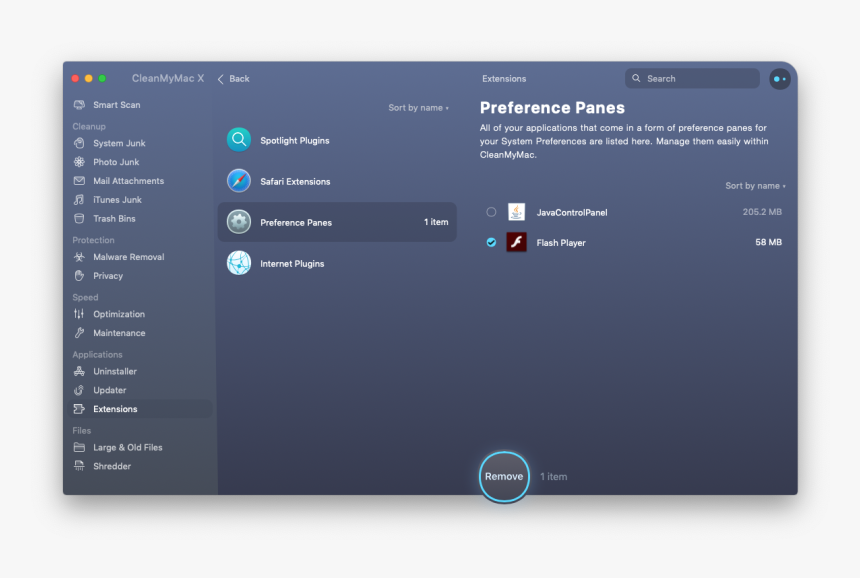Click the Flash Player red icon
The height and width of the screenshot is (578, 860).
[x=516, y=242]
